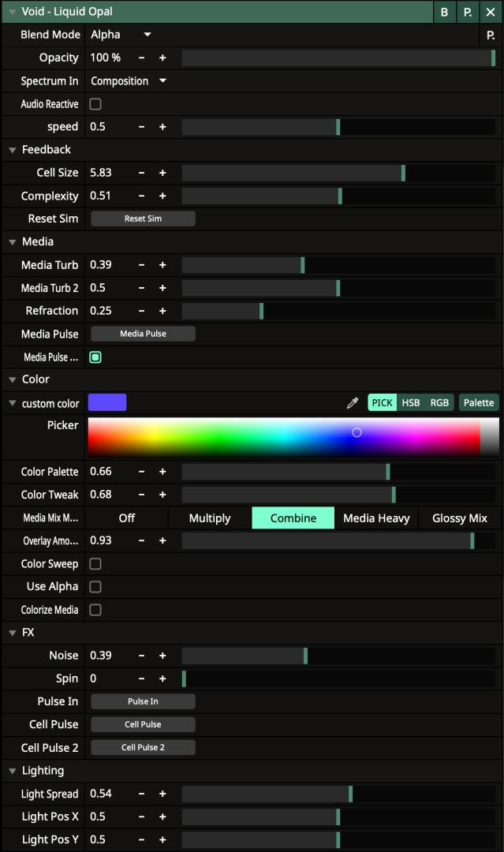The width and height of the screenshot is (504, 852).
Task: Set Media Mix Mode to Multiply
Action: (x=210, y=518)
